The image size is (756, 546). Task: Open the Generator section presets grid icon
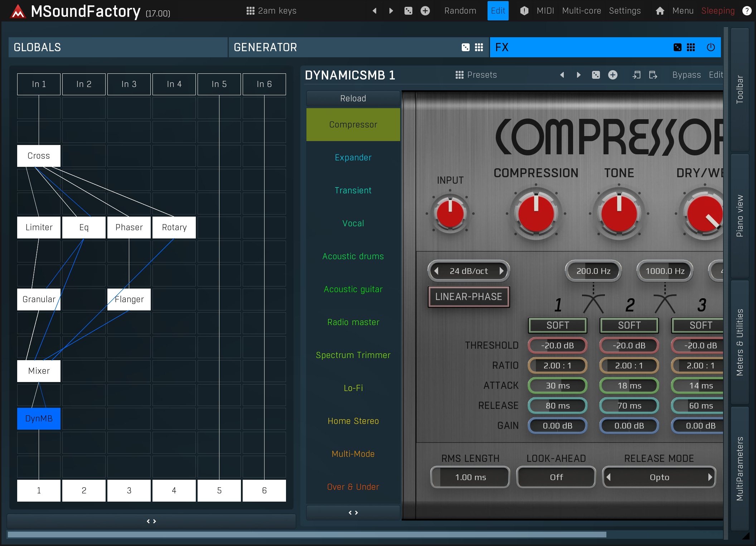coord(479,47)
